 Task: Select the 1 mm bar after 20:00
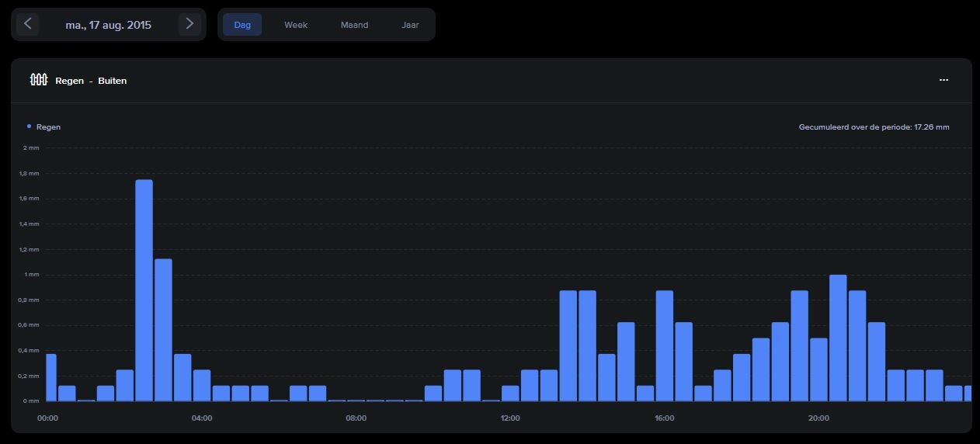click(x=838, y=338)
